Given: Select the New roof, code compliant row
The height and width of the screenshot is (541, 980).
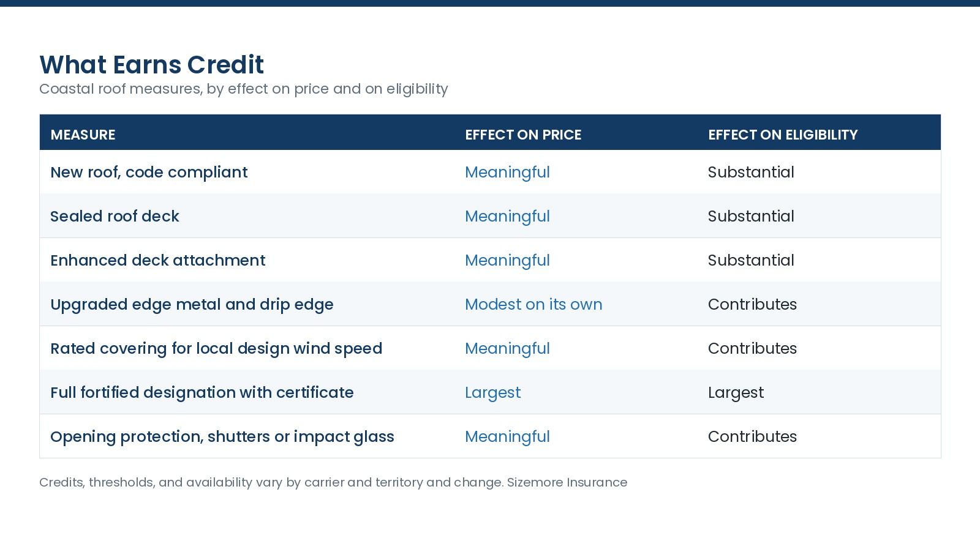Looking at the screenshot, I should click(x=490, y=172).
